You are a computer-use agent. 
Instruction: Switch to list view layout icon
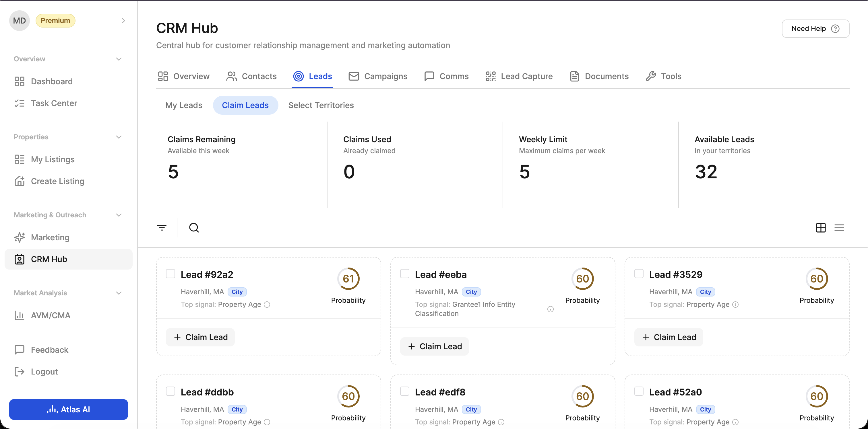click(x=839, y=228)
